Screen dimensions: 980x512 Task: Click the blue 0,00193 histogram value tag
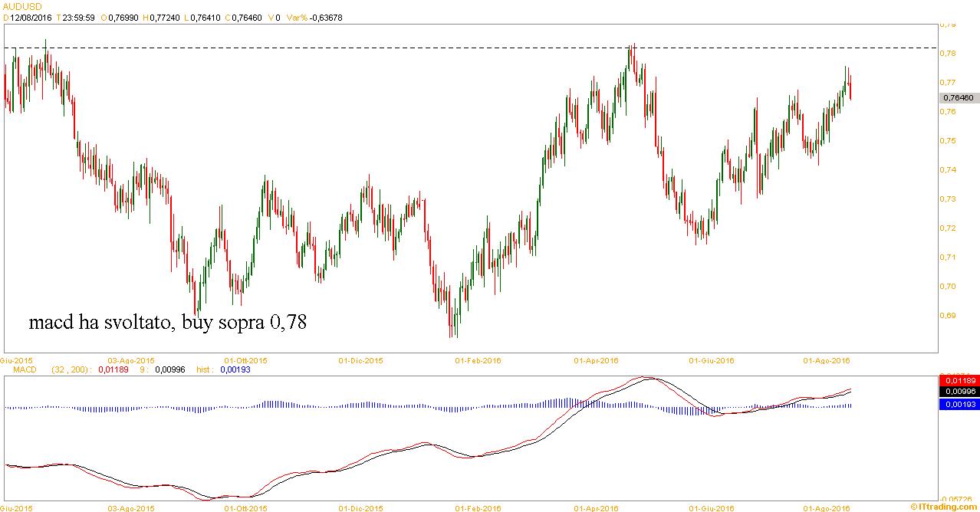(x=957, y=404)
